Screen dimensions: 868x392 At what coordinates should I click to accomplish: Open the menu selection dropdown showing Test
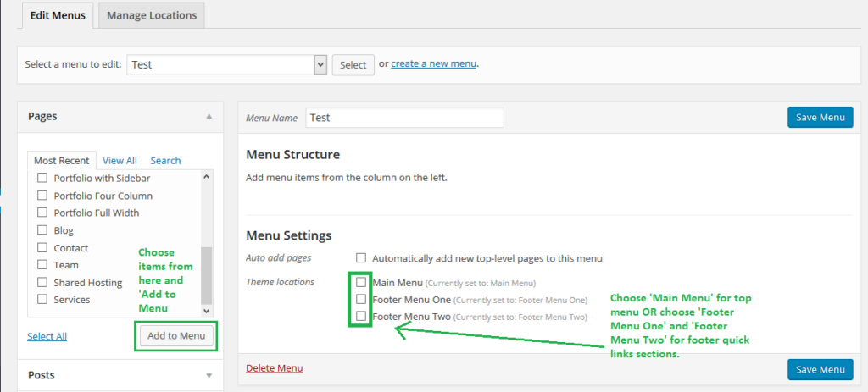[226, 64]
